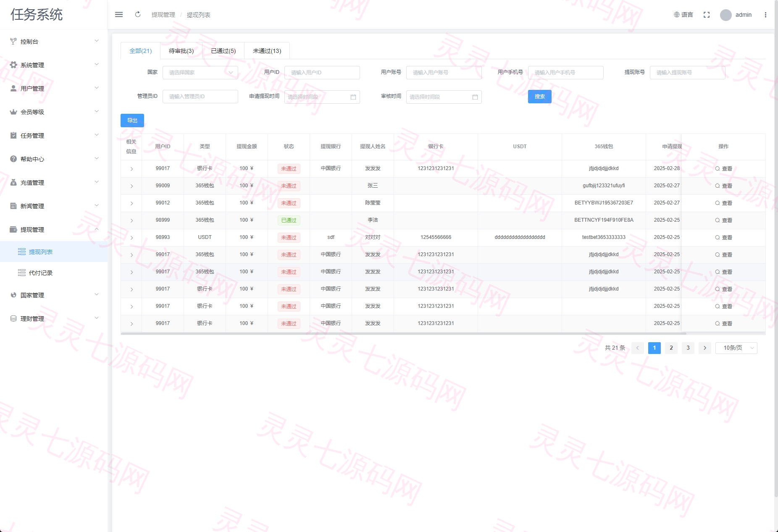Expand the 99009 row details

tap(131, 186)
